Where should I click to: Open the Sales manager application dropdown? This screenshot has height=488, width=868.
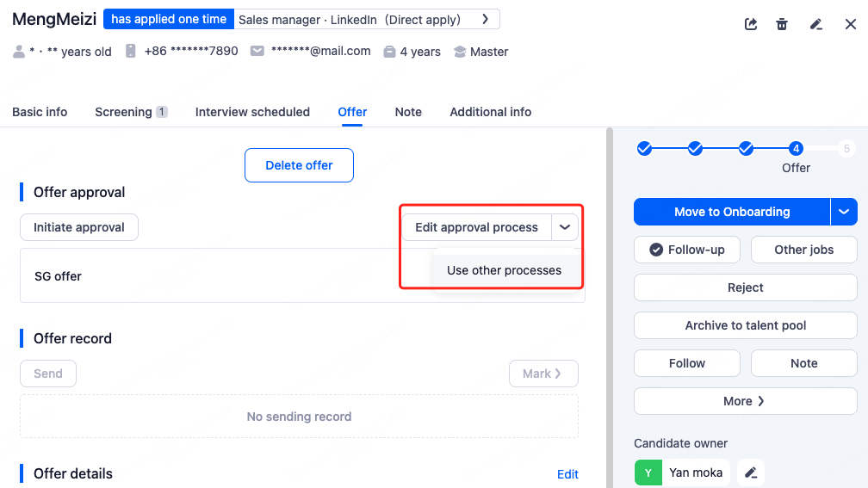tap(486, 19)
